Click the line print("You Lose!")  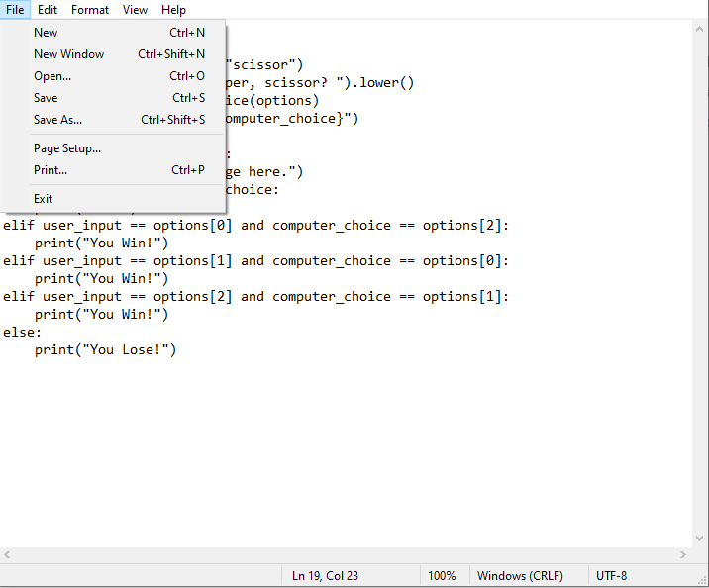(105, 349)
